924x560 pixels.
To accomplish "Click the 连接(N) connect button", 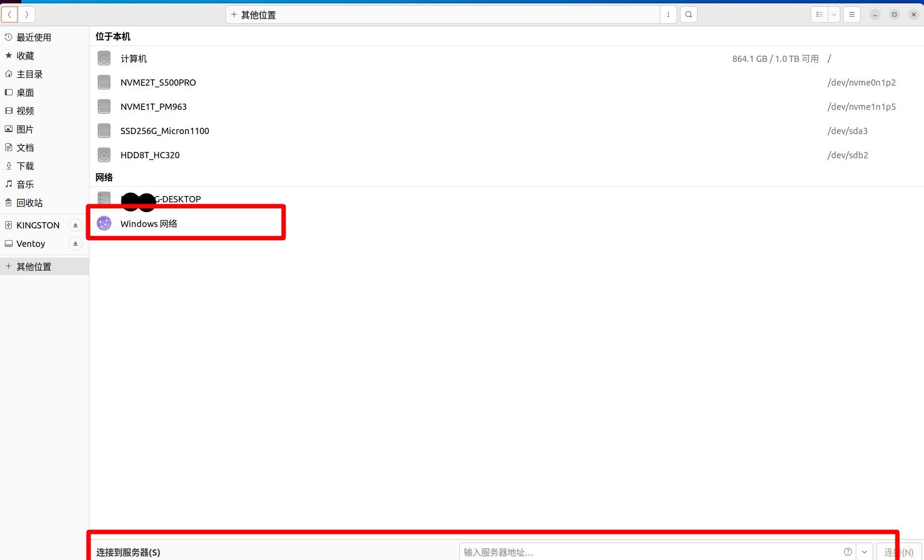I will [899, 552].
